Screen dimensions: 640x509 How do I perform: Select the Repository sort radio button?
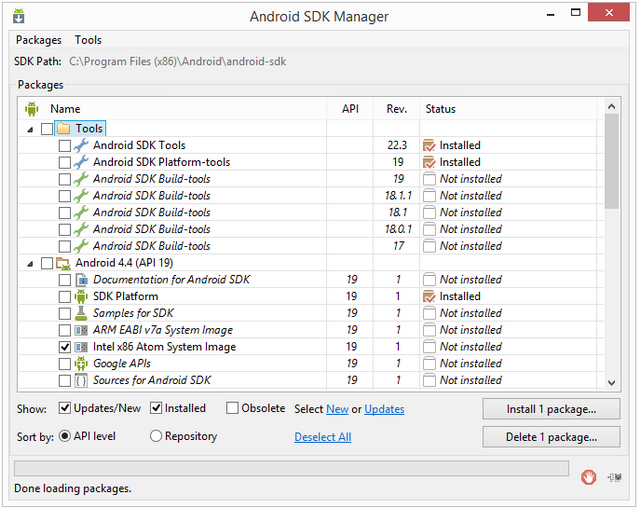[x=156, y=436]
